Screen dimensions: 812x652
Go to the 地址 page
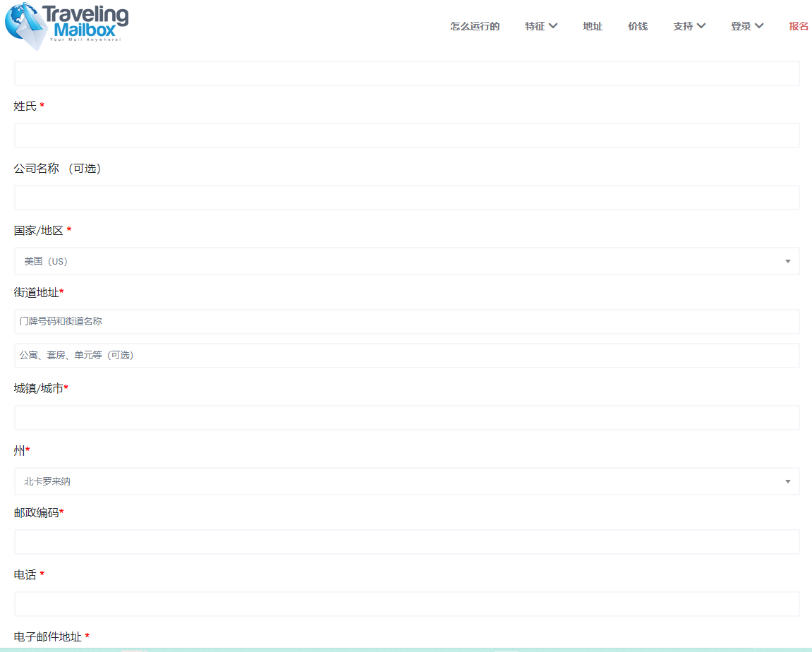(x=593, y=26)
